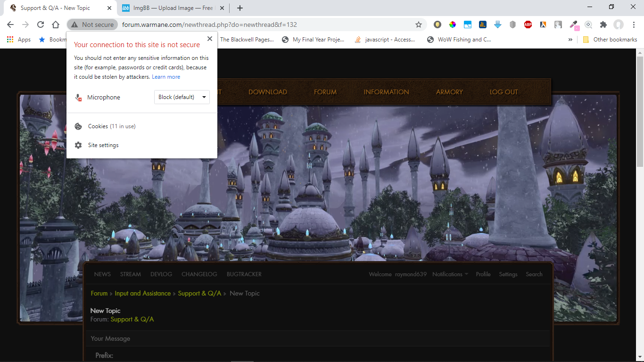This screenshot has width=644, height=362.
Task: Click the Microphone icon in the site info popup
Action: (79, 97)
